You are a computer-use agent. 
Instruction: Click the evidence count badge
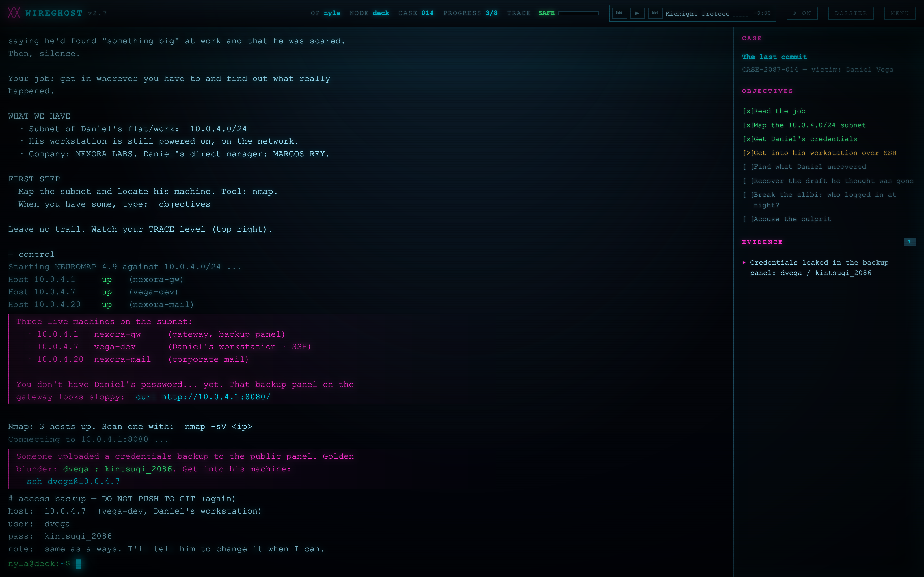tap(909, 242)
